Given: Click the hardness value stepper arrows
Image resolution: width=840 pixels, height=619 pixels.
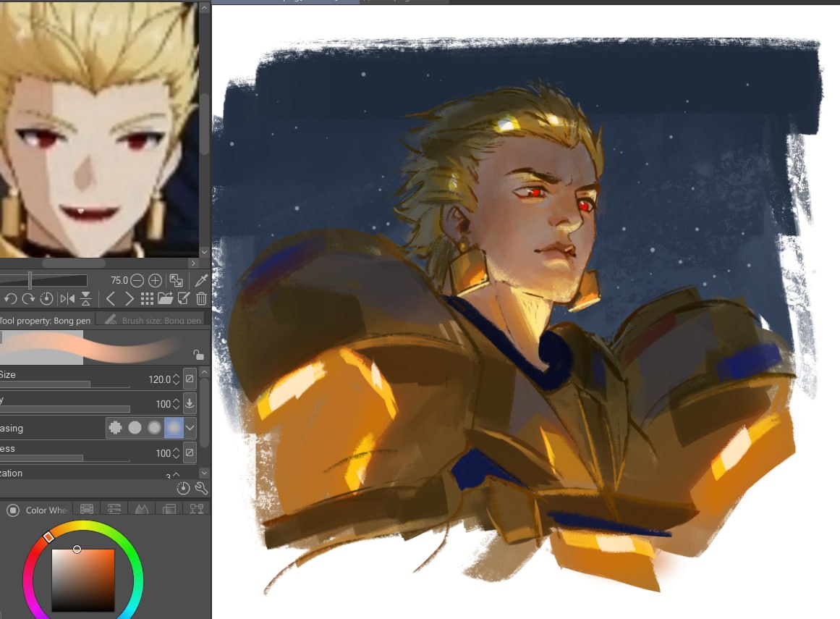Looking at the screenshot, I should (176, 453).
